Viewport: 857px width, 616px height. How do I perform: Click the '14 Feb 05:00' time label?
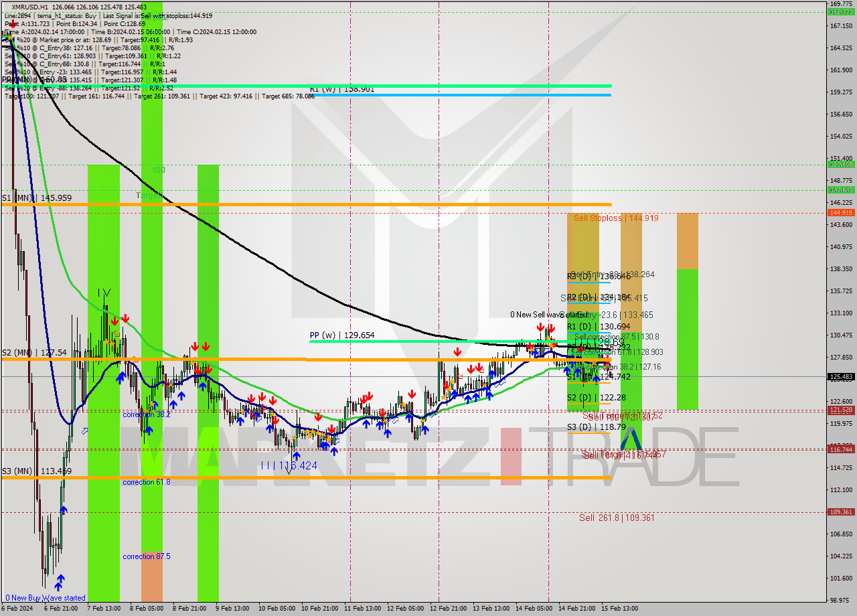pyautogui.click(x=534, y=609)
